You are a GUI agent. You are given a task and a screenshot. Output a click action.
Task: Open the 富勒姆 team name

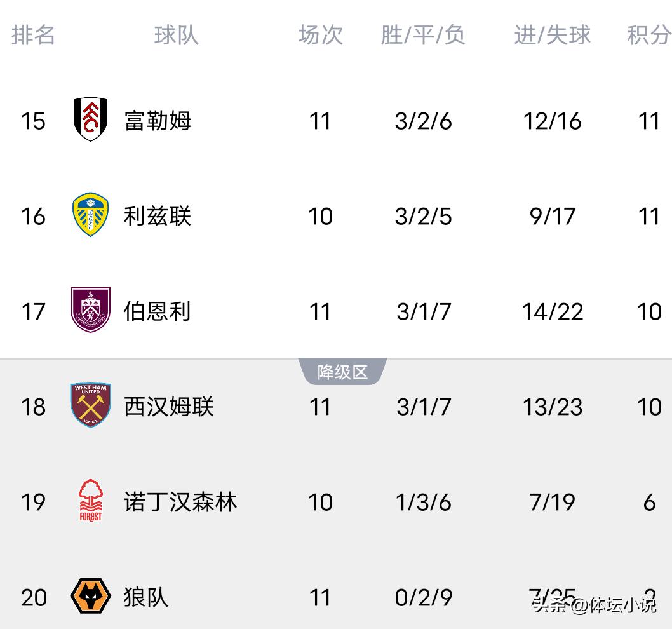coord(158,120)
